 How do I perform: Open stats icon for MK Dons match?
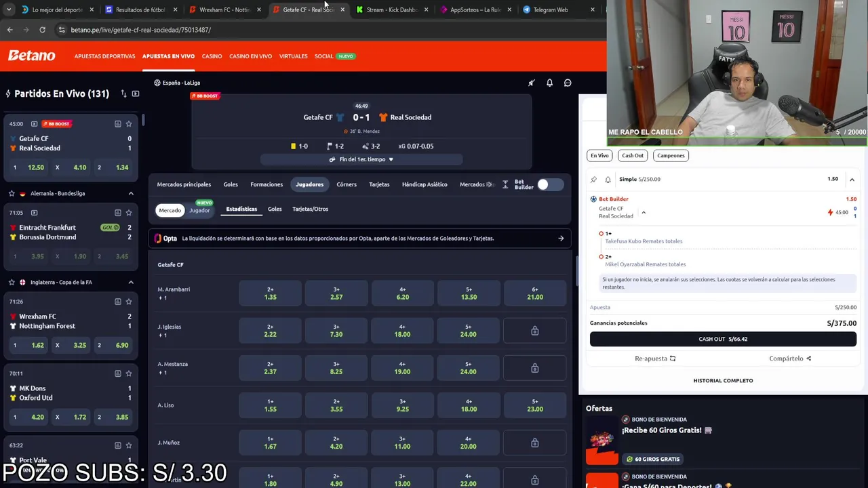pyautogui.click(x=118, y=373)
